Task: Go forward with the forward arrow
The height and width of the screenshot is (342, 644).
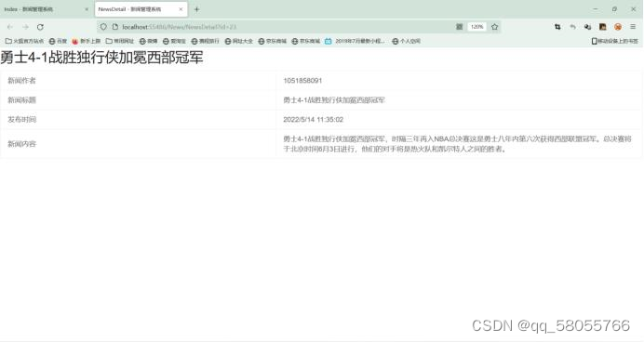Action: click(25, 27)
